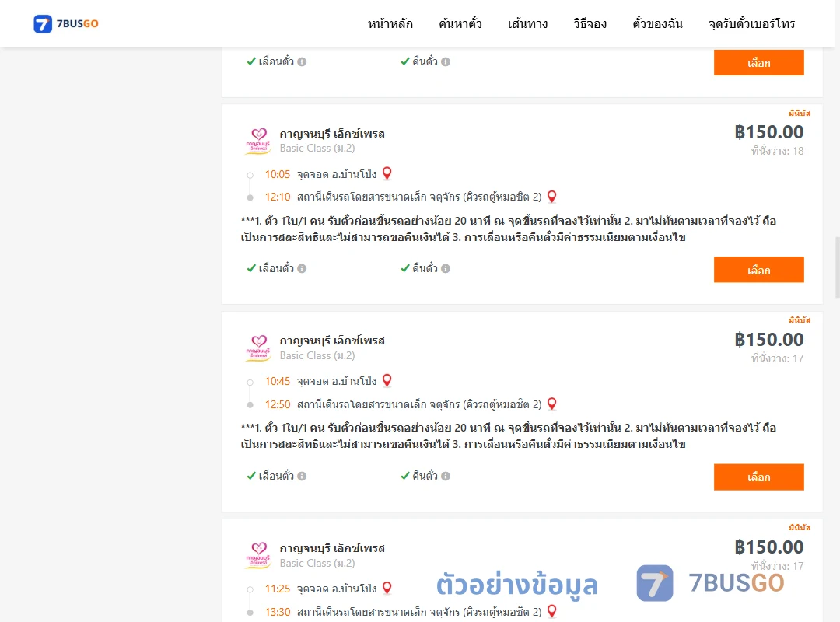
Task: Click the 12:10 arrival time
Action: tap(278, 197)
